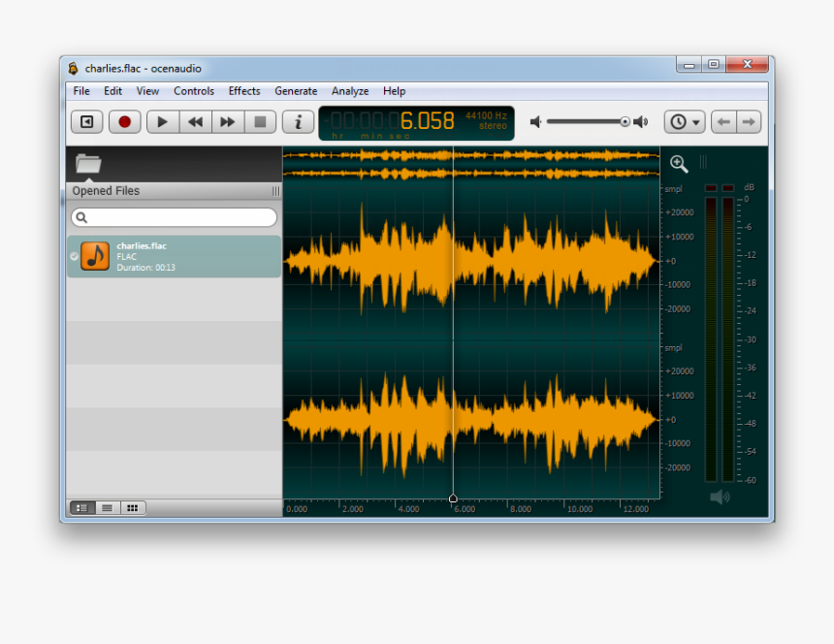Rewind using the fast-backward icon

194,121
